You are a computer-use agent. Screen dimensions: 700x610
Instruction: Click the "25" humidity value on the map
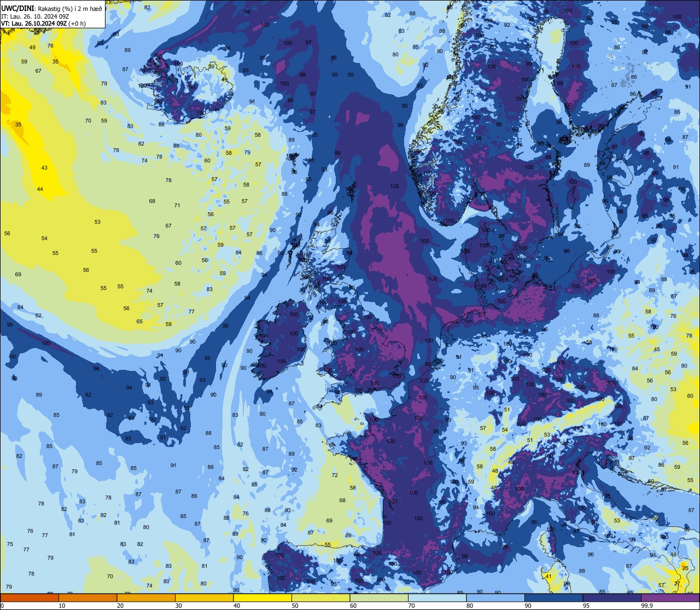(685, 569)
